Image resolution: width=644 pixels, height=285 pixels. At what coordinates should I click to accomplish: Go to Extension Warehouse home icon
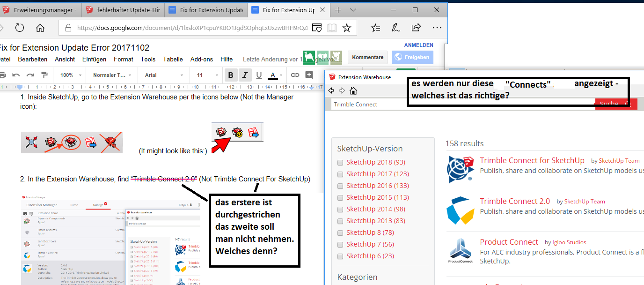point(353,90)
